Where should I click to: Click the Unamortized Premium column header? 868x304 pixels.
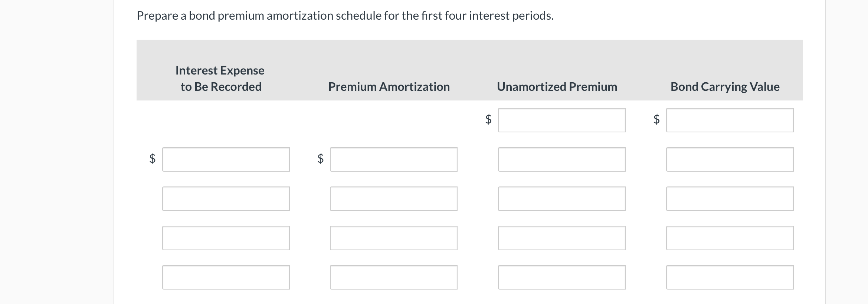(557, 86)
